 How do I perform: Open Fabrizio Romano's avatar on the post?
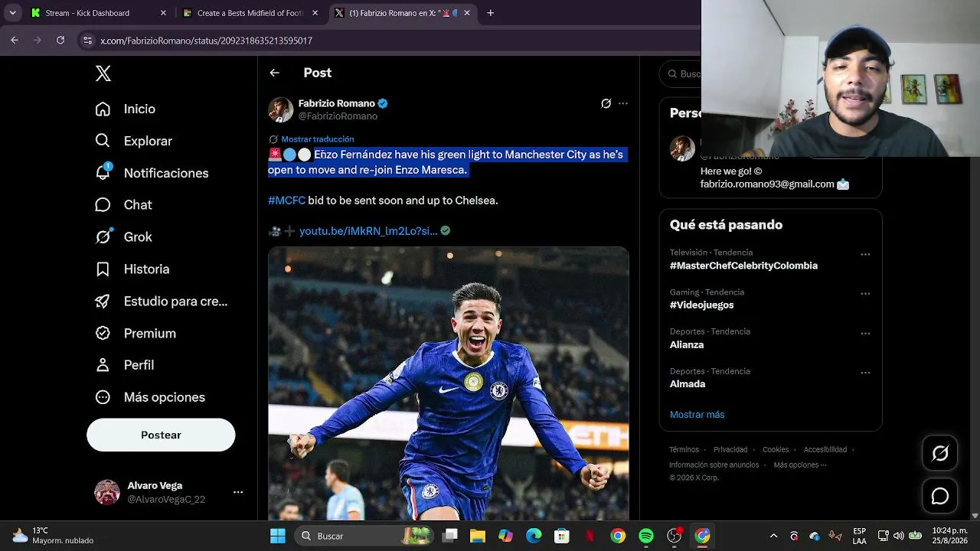point(281,109)
